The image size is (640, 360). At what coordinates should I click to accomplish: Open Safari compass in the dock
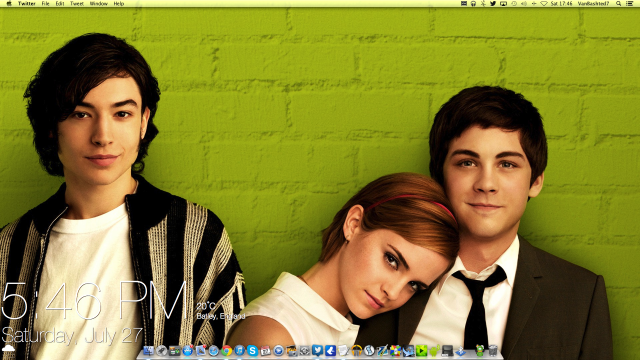click(x=213, y=351)
